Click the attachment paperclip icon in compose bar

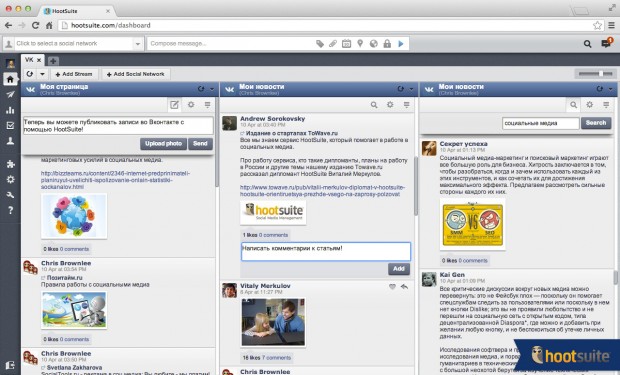[x=333, y=44]
